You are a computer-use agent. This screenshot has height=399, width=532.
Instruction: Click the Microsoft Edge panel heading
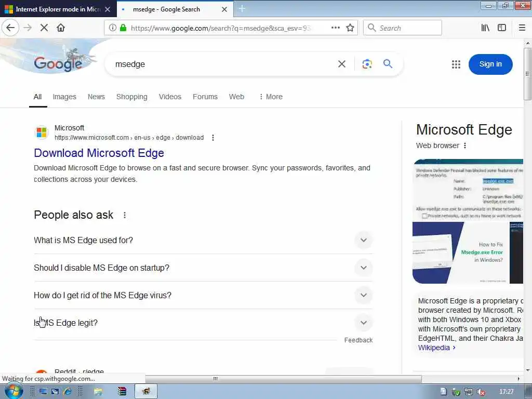tap(464, 129)
